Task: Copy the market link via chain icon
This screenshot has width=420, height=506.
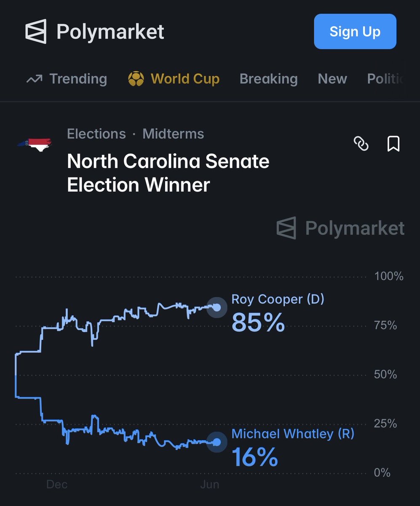Action: (x=361, y=144)
